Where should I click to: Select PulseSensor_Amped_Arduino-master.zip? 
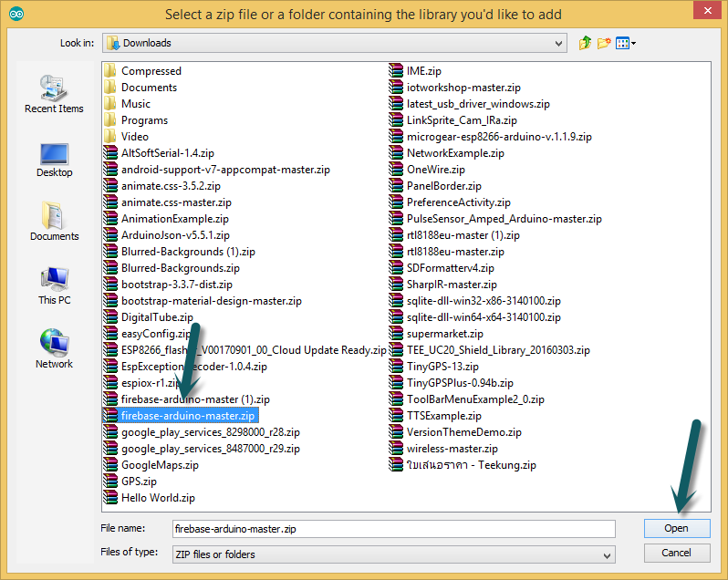(x=496, y=219)
